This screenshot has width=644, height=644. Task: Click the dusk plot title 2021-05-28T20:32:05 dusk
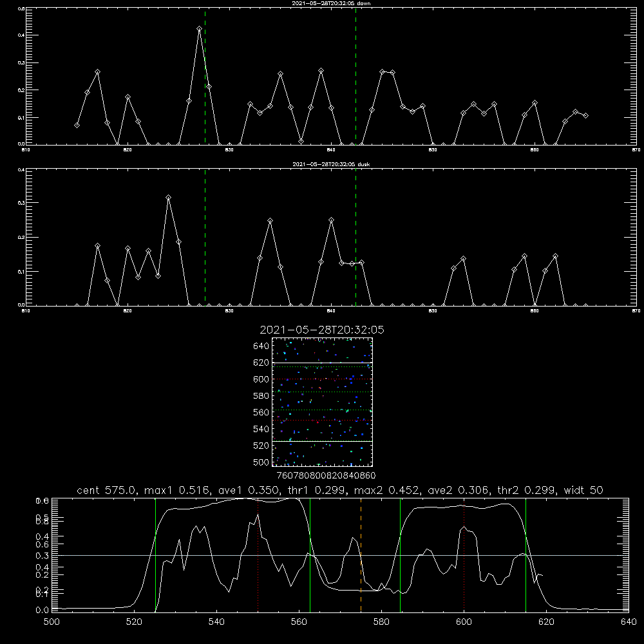[x=331, y=164]
